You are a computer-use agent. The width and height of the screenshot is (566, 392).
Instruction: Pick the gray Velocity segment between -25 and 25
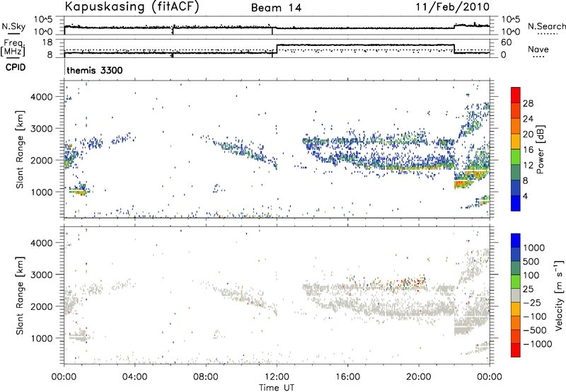click(x=516, y=295)
